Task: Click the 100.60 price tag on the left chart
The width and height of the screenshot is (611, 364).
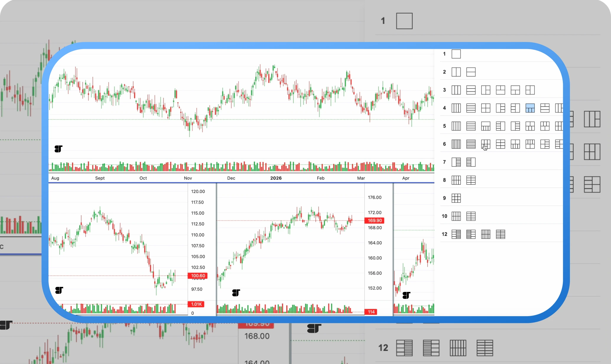Action: (x=197, y=276)
